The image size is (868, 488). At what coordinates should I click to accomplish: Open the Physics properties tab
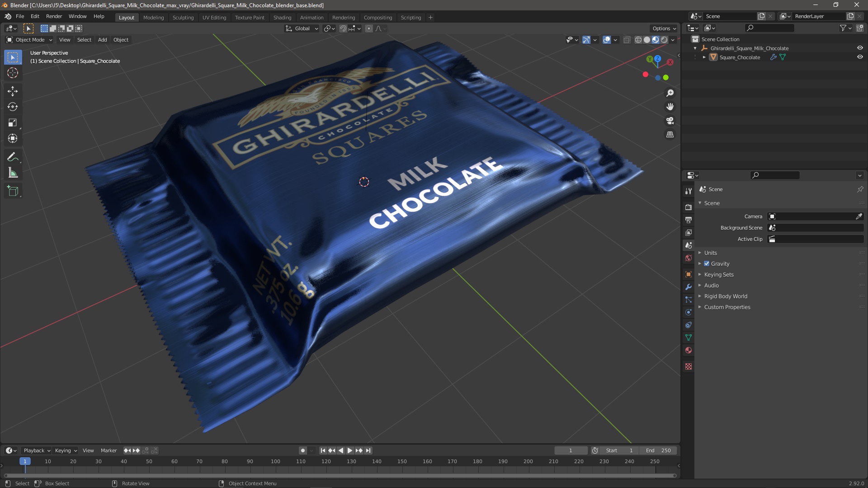coord(689,312)
